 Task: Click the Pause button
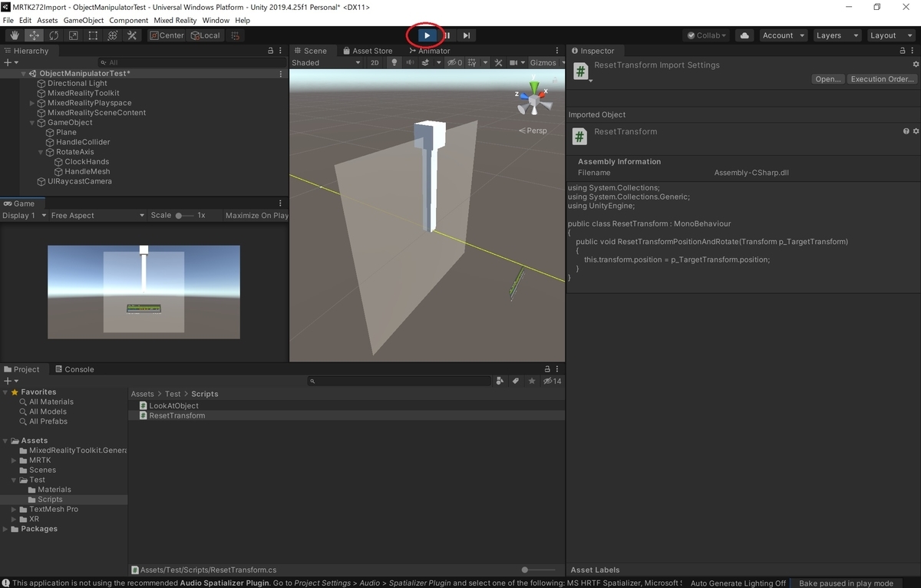447,35
